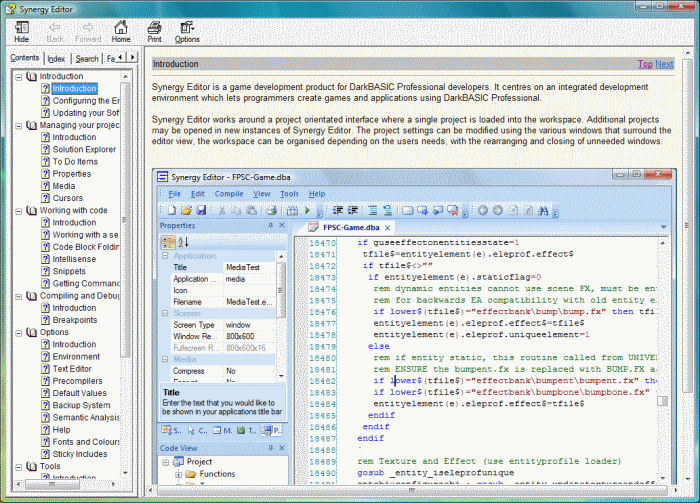Open the Backup System help topic

(x=81, y=405)
